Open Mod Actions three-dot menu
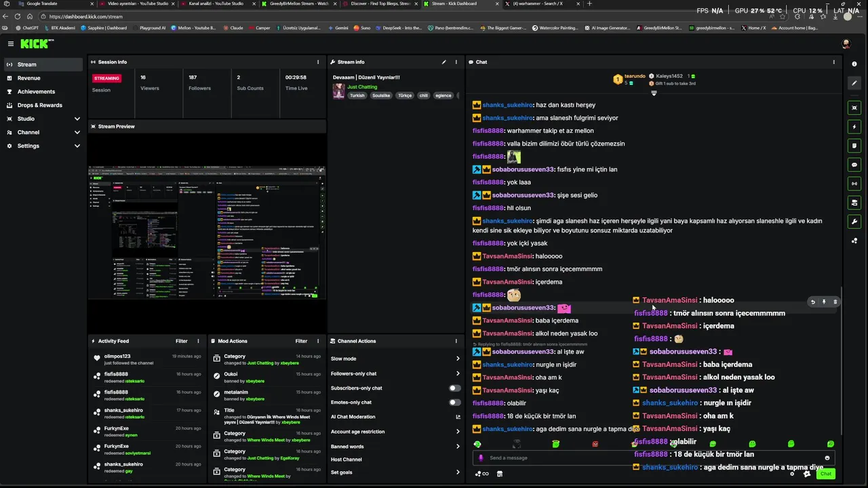This screenshot has height=488, width=868. tap(318, 341)
